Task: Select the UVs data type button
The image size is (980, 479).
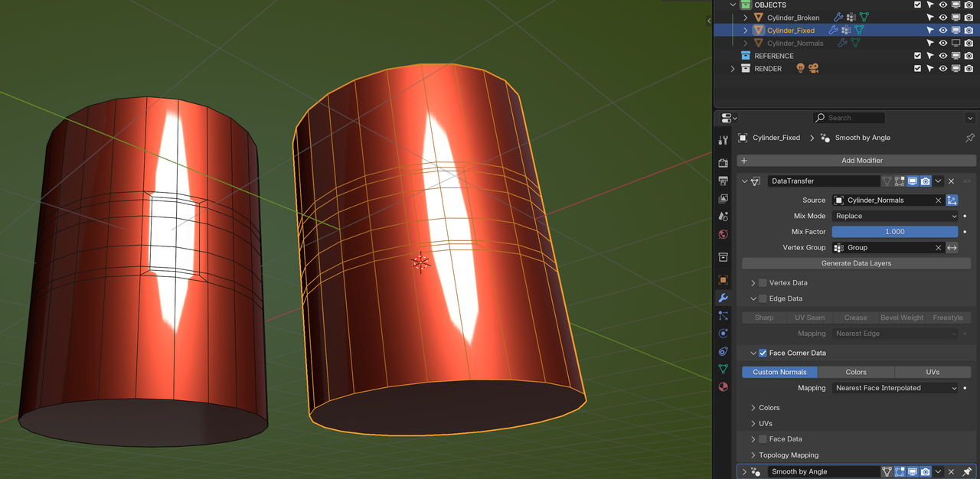Action: [933, 373]
